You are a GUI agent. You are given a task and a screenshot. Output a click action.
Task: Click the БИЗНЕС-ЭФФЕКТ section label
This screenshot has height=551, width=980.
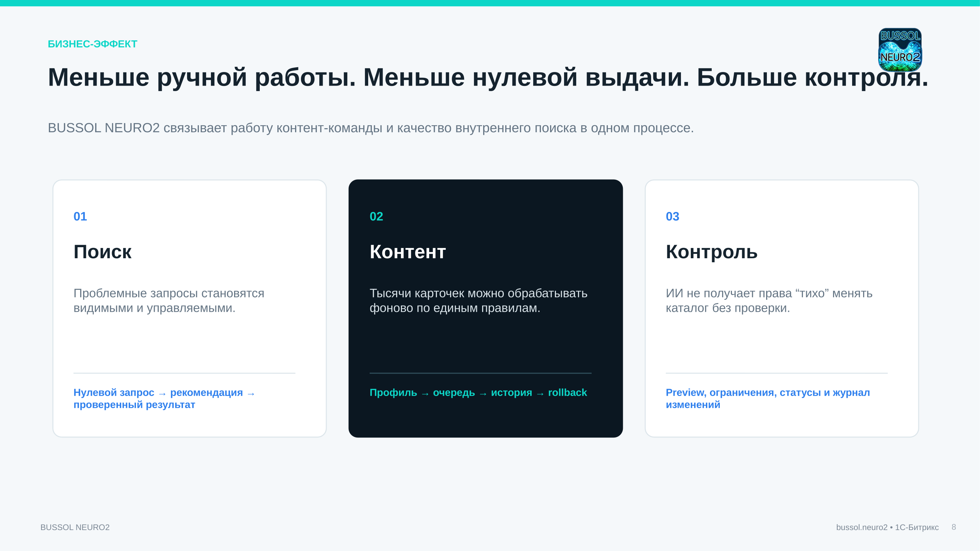pos(93,44)
